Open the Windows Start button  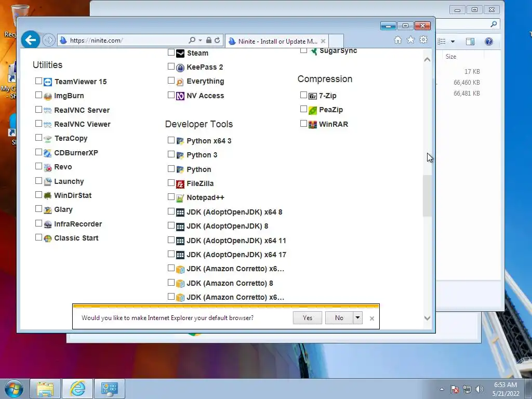(14, 389)
